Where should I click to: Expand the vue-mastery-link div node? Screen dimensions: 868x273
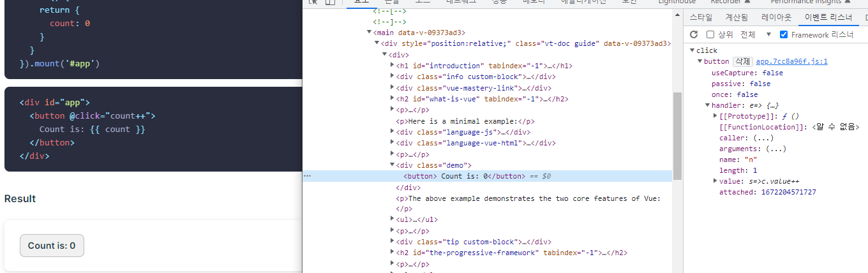392,88
